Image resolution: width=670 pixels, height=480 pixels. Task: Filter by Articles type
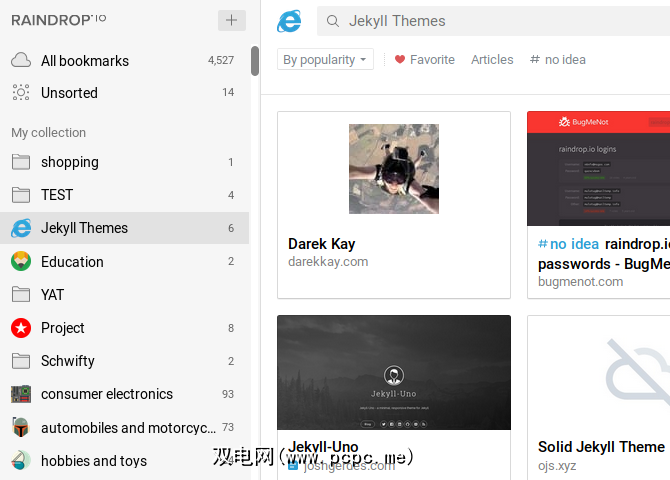pyautogui.click(x=492, y=59)
